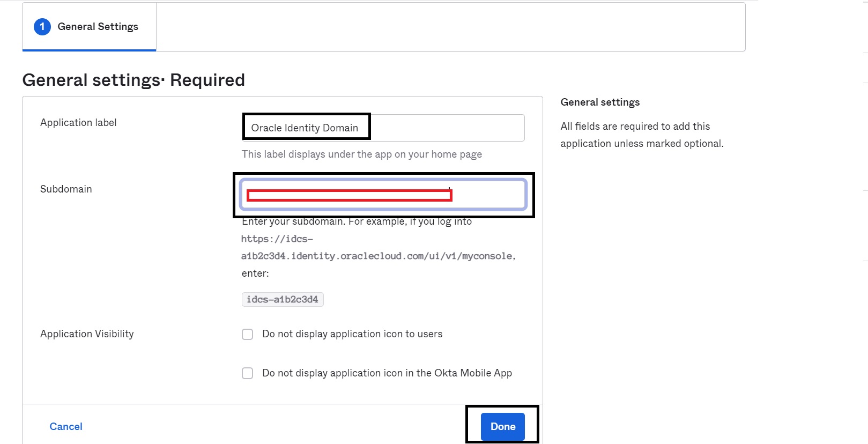This screenshot has height=444, width=868.
Task: Select the General Settings tab
Action: tap(89, 27)
